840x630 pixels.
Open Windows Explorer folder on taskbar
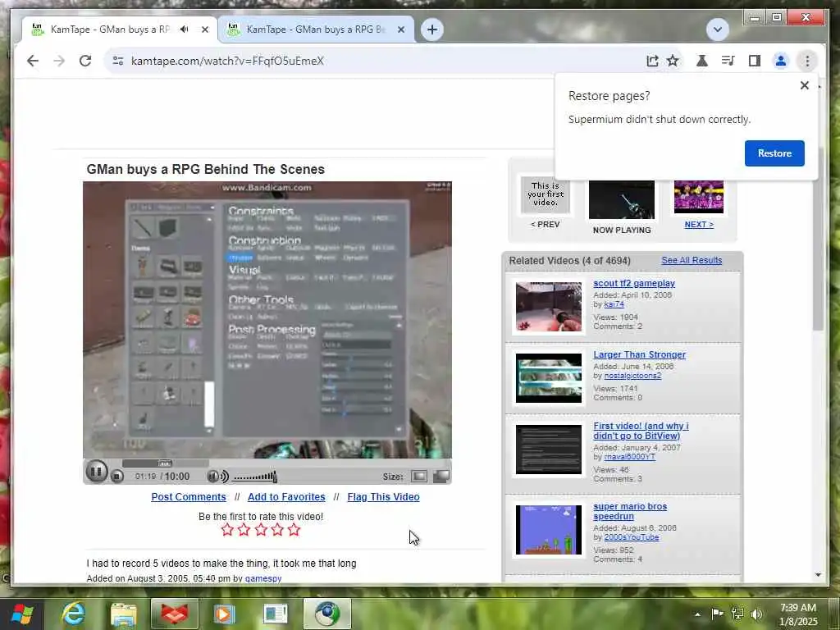(x=124, y=614)
